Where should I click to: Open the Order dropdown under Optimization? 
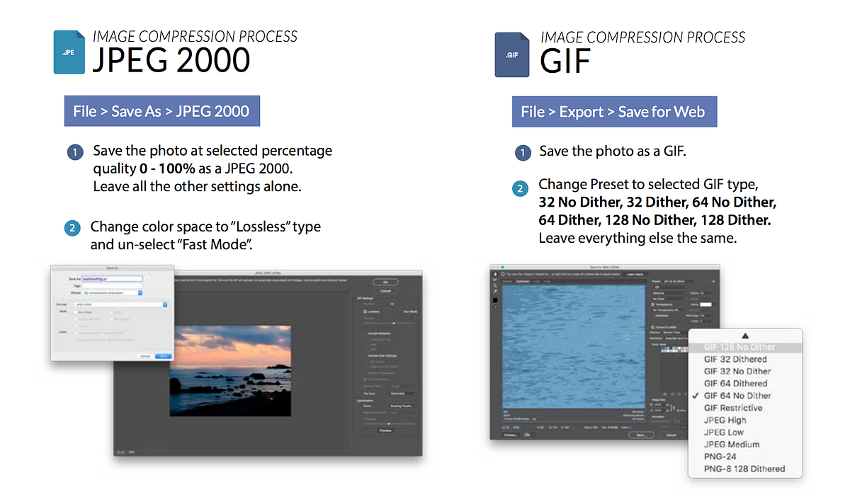click(x=402, y=406)
